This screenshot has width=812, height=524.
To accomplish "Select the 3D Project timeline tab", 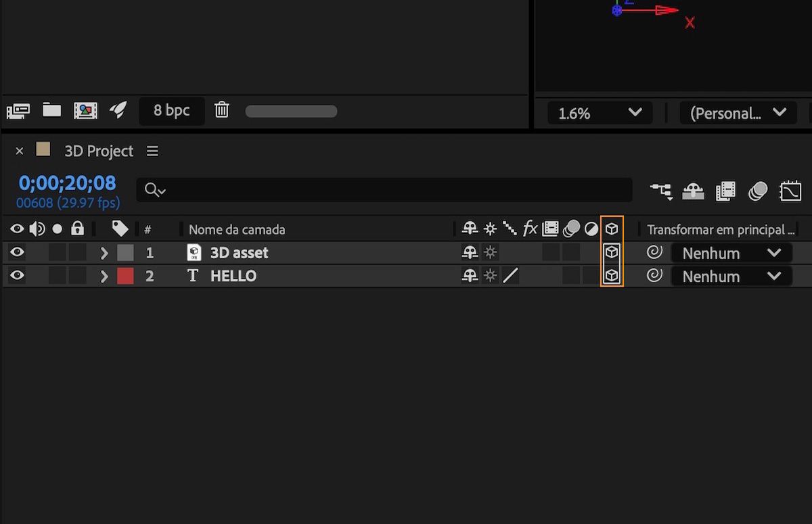I will [99, 151].
